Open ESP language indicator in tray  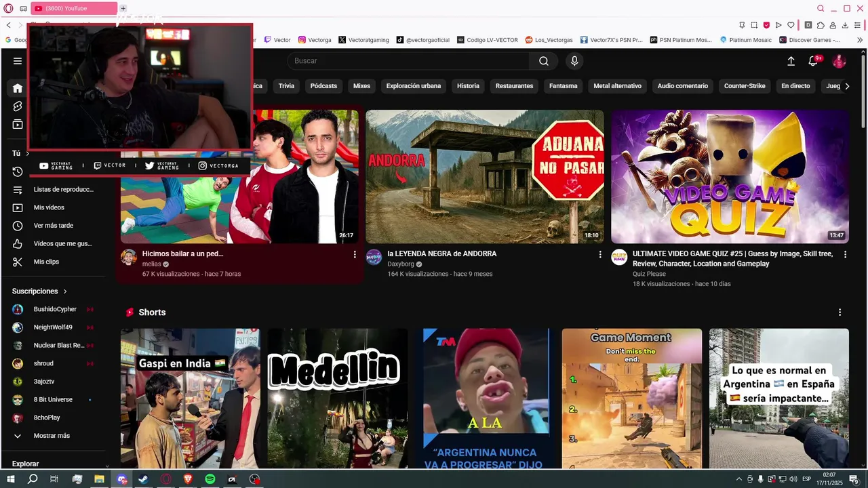[807, 479]
